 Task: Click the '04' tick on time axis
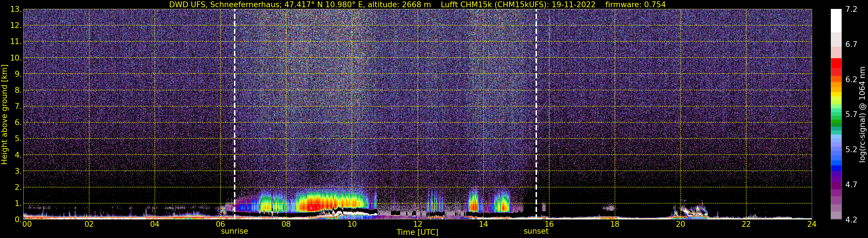[x=154, y=224]
